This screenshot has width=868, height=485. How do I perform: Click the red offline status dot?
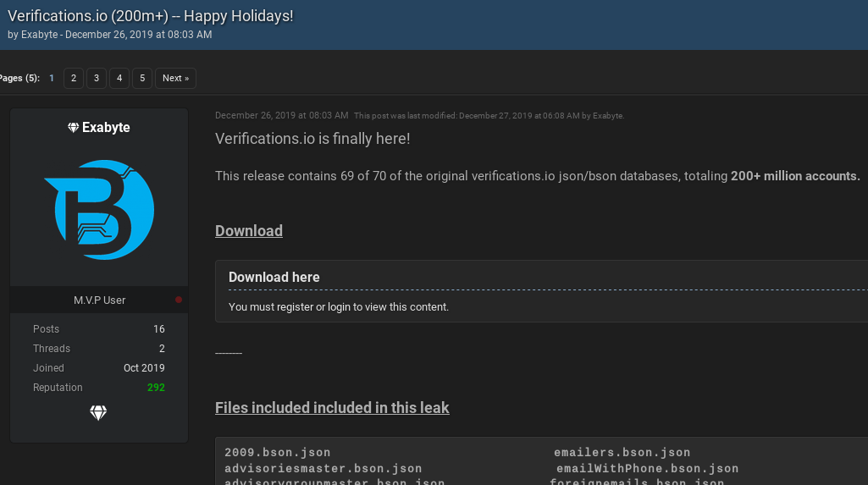coord(178,300)
